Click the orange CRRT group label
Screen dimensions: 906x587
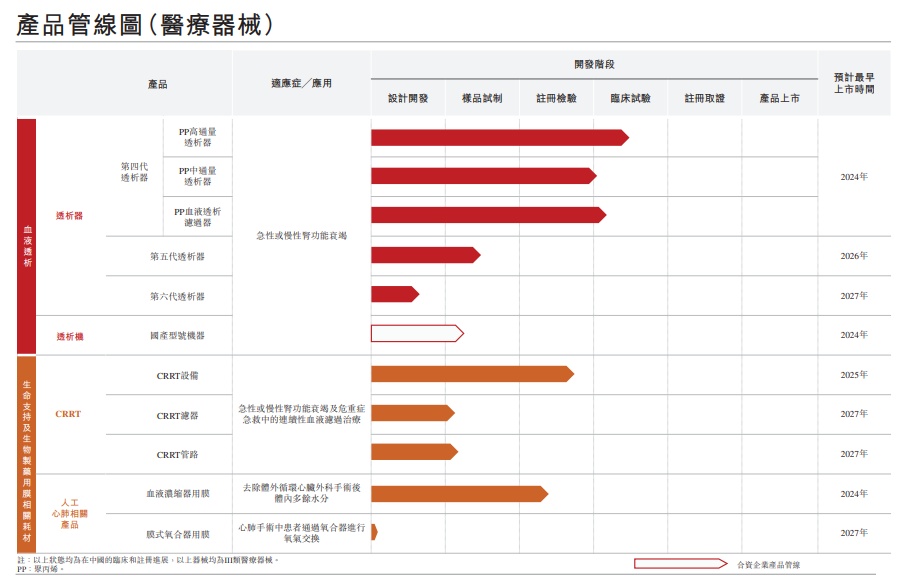(x=68, y=414)
